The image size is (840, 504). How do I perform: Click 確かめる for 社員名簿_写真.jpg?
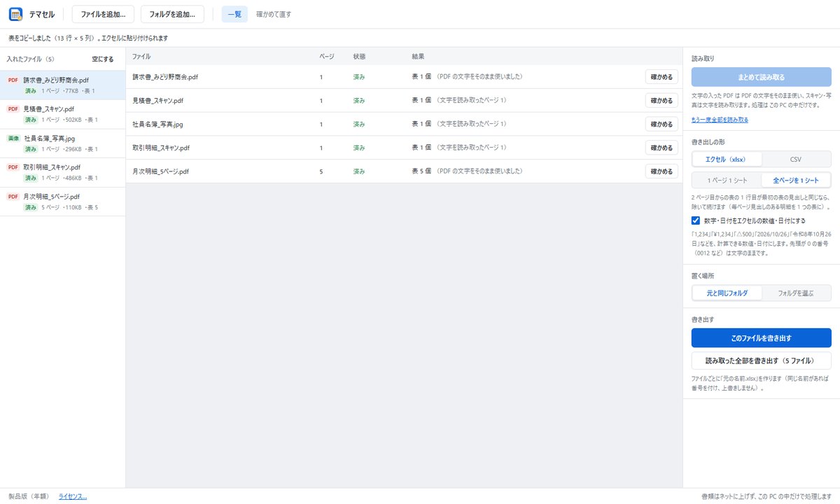(x=661, y=124)
